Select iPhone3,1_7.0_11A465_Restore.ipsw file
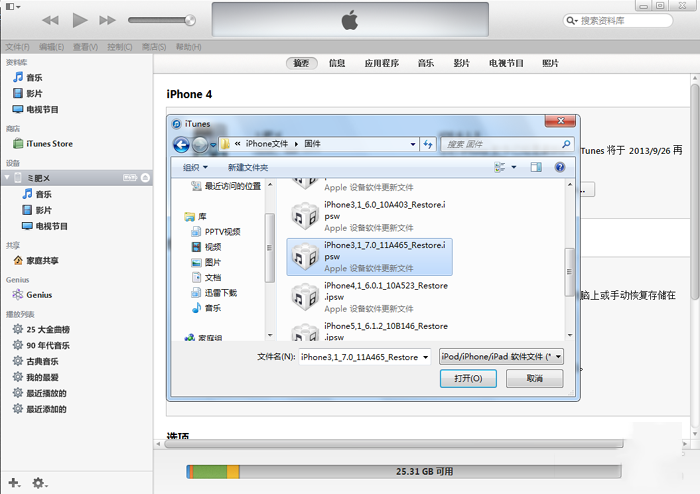 [x=369, y=257]
